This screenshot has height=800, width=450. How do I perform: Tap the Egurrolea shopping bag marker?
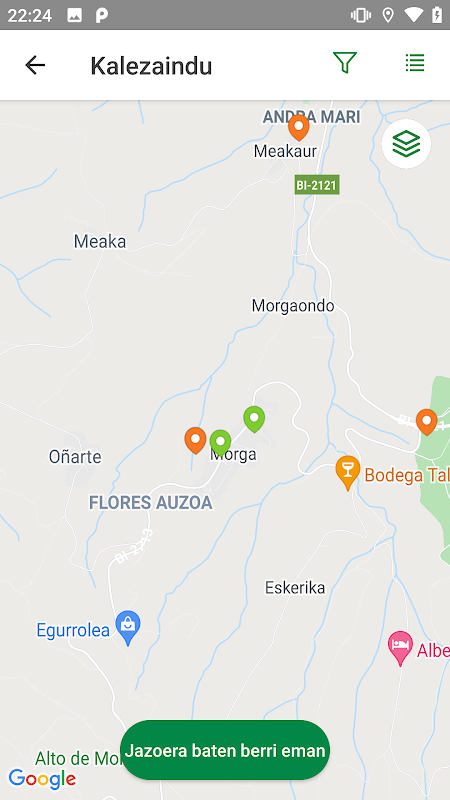coord(128,628)
